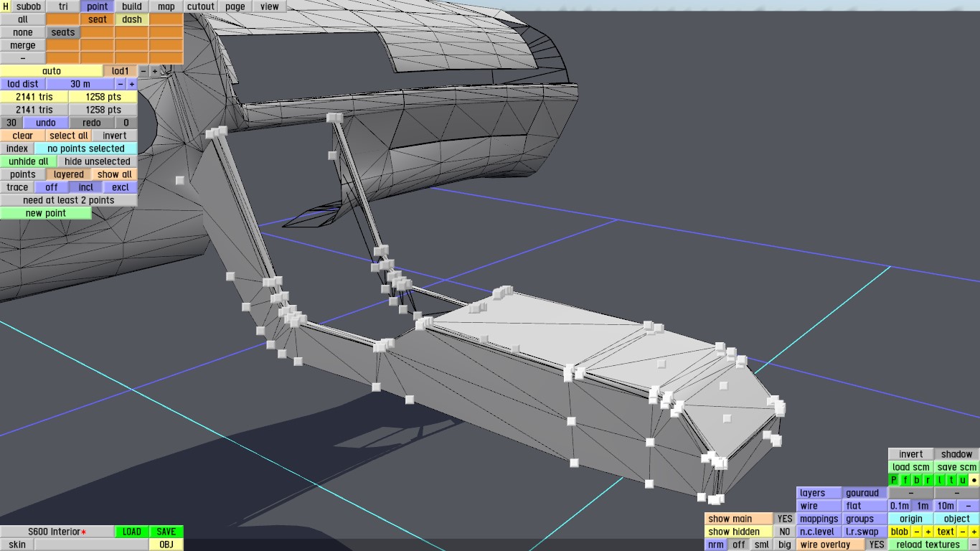Click the yellow H button
The image size is (980, 551).
6,6
